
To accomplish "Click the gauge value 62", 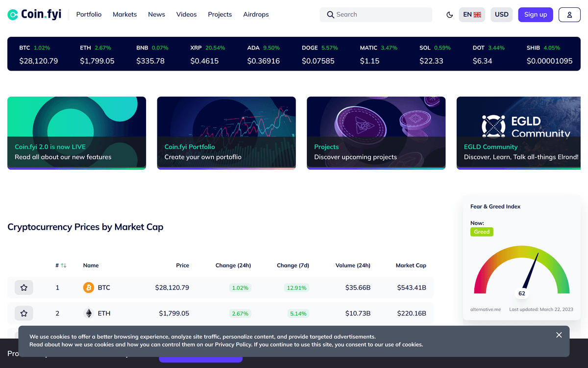I will [522, 293].
